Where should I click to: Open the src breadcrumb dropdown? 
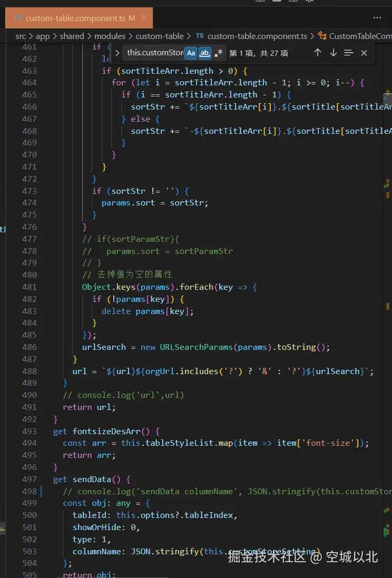pyautogui.click(x=21, y=36)
